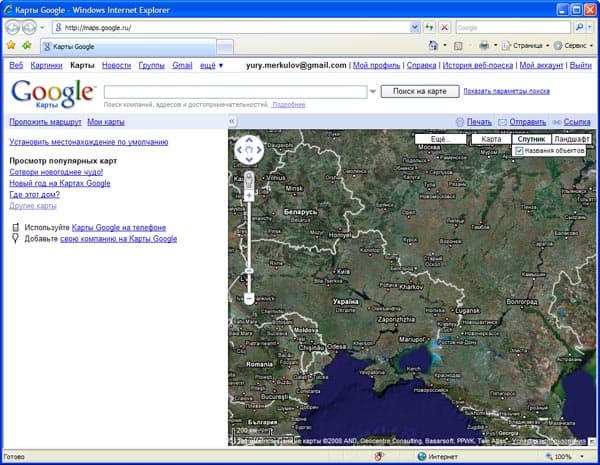
Task: Click the Add to Favorites icon
Action: (27, 46)
